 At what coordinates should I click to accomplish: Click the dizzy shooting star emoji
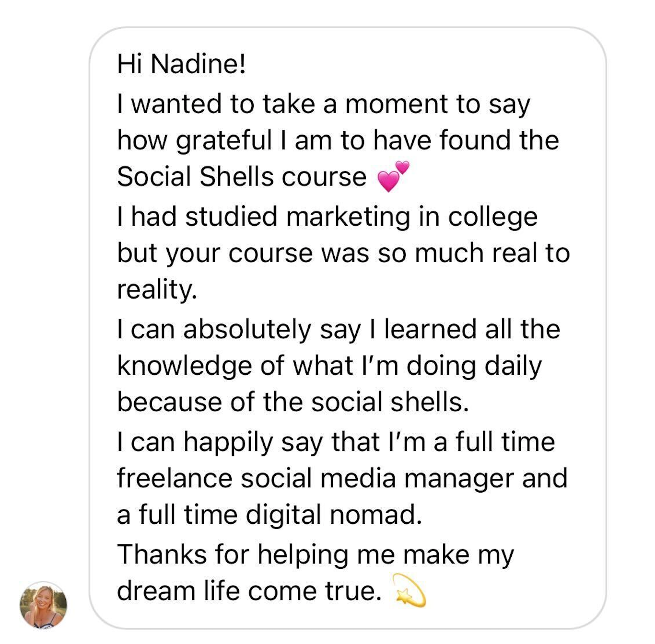pos(409,590)
